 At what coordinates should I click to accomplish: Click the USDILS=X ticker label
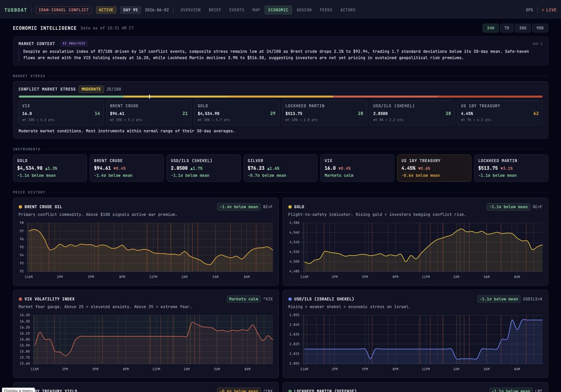click(x=533, y=299)
